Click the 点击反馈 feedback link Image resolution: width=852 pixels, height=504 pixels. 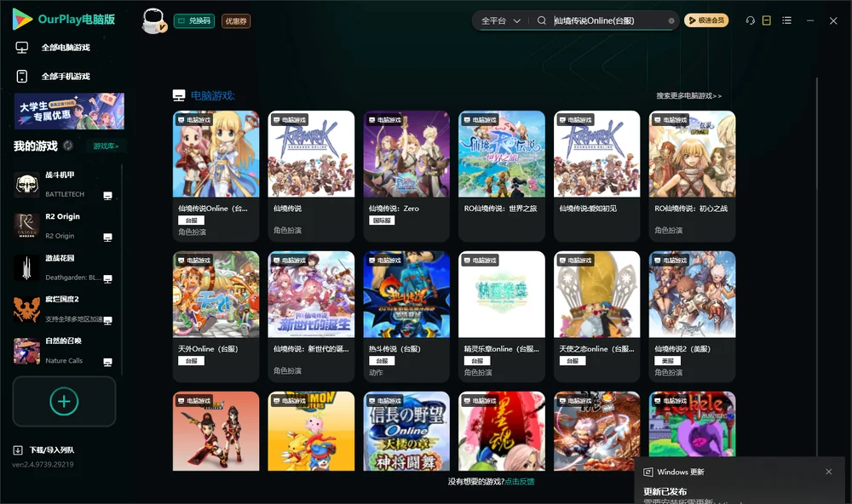[520, 481]
